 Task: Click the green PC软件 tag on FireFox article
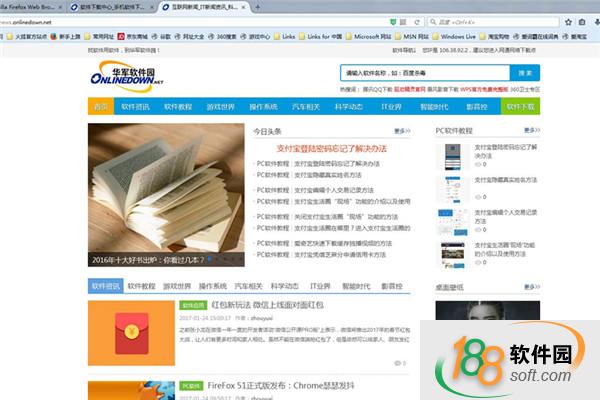pyautogui.click(x=191, y=386)
